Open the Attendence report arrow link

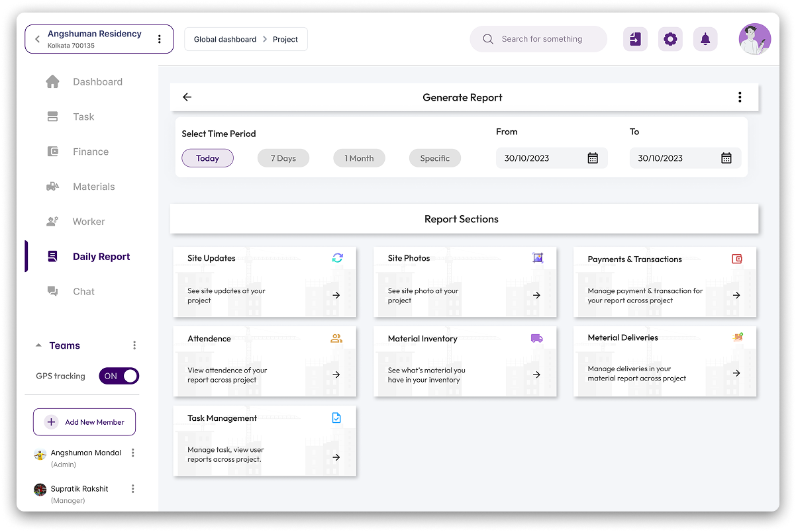[x=336, y=376]
